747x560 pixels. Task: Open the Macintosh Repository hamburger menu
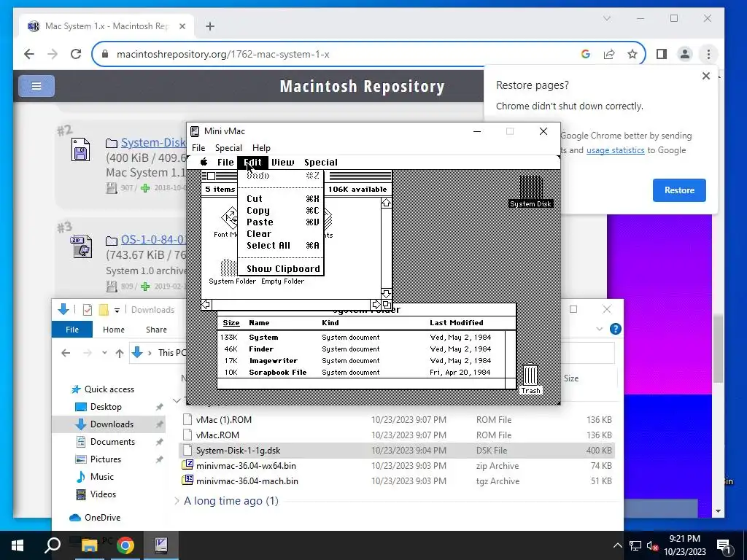36,86
